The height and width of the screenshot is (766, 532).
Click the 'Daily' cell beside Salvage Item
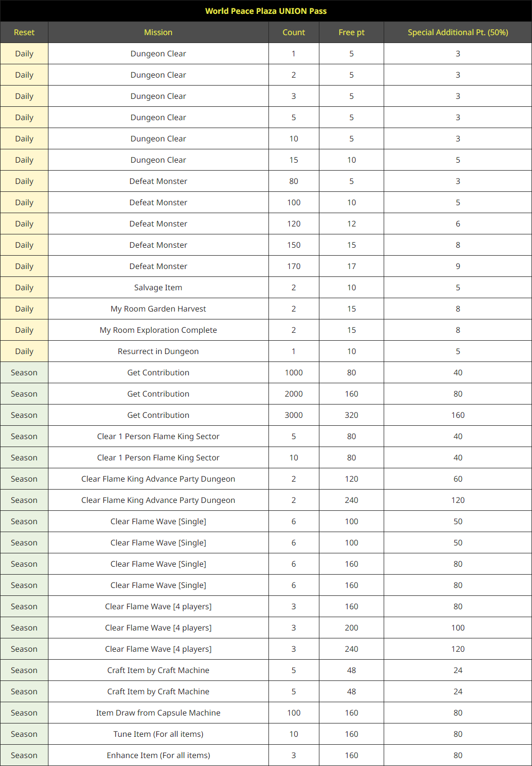tap(24, 287)
